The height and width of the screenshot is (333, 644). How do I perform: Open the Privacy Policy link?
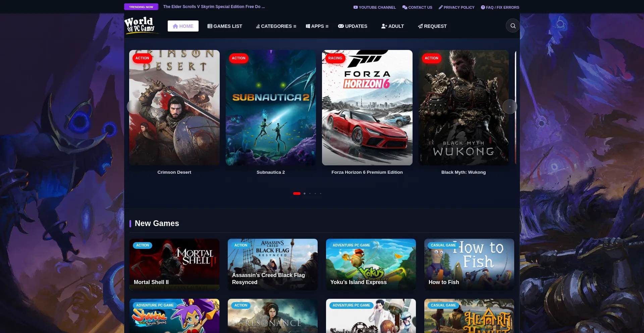click(x=457, y=7)
